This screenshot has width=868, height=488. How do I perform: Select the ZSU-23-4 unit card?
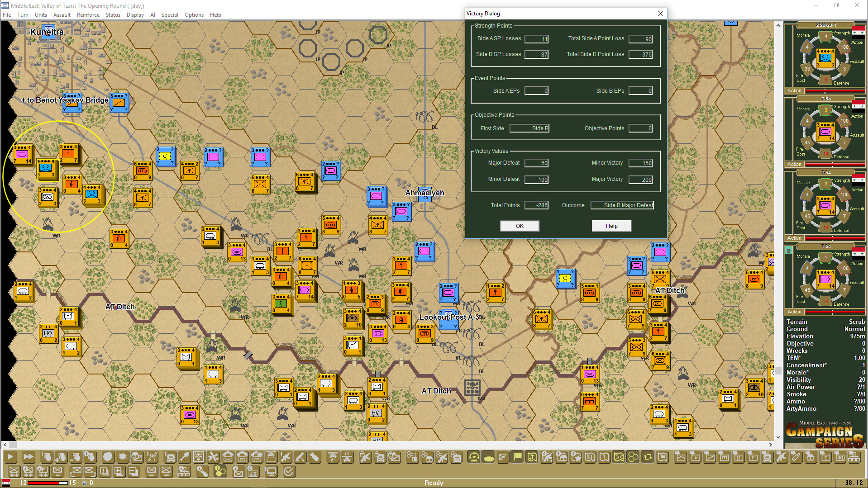click(x=825, y=58)
